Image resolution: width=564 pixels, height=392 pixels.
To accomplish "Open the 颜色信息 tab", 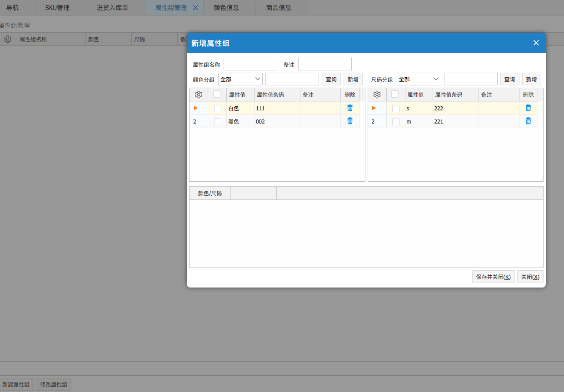I will (226, 8).
